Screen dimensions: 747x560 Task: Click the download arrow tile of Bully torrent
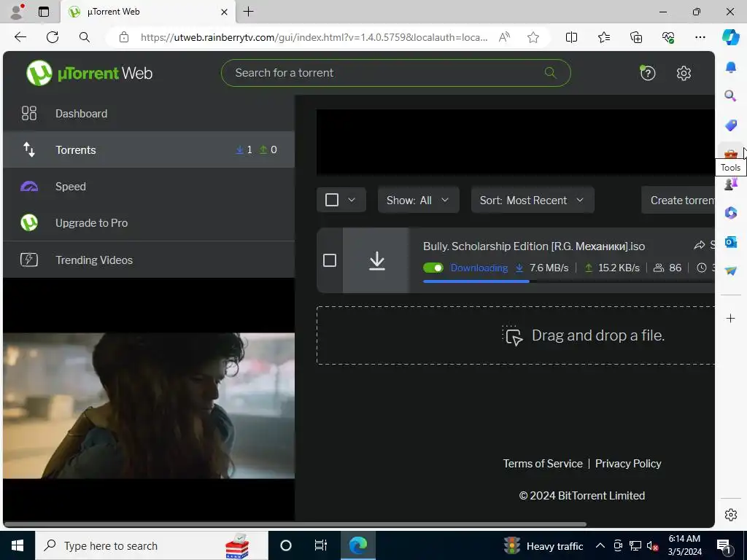pyautogui.click(x=376, y=260)
